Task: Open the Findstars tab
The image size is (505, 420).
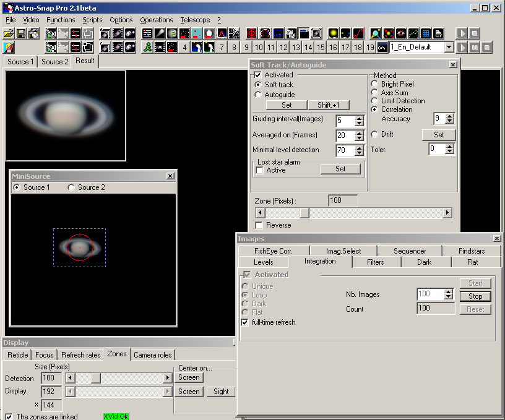Action: [472, 251]
